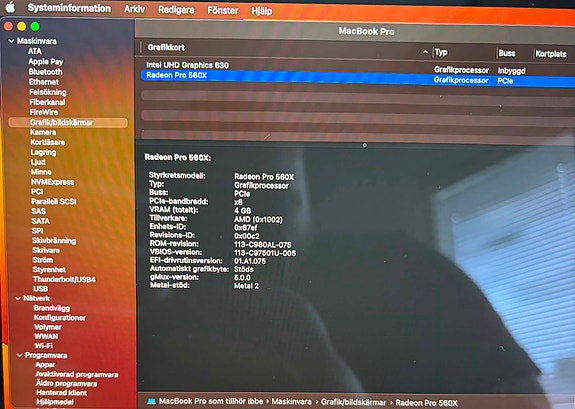575x409 pixels.
Task: Open the Arkiv menu
Action: click(x=134, y=9)
